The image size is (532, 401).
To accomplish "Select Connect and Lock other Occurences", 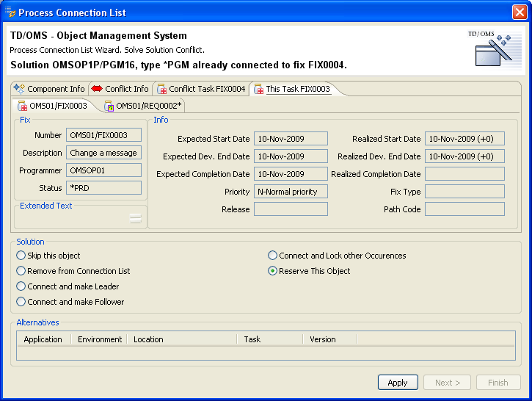I will pyautogui.click(x=273, y=256).
